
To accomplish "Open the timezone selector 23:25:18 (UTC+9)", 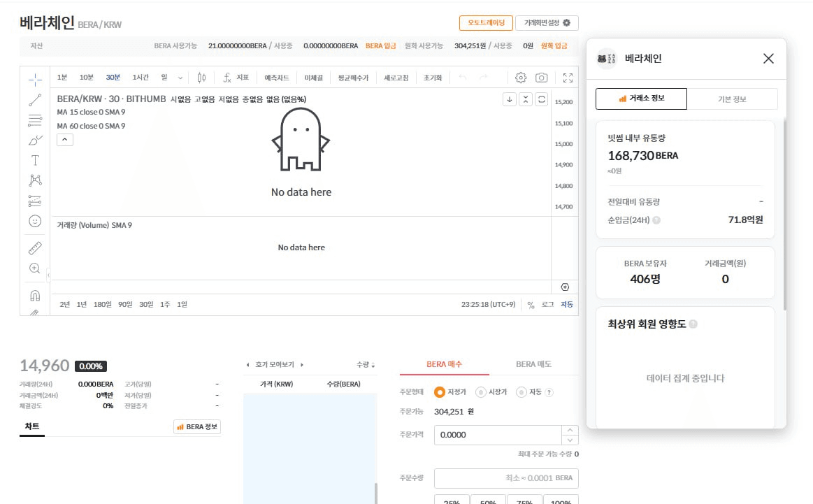I will pos(489,305).
